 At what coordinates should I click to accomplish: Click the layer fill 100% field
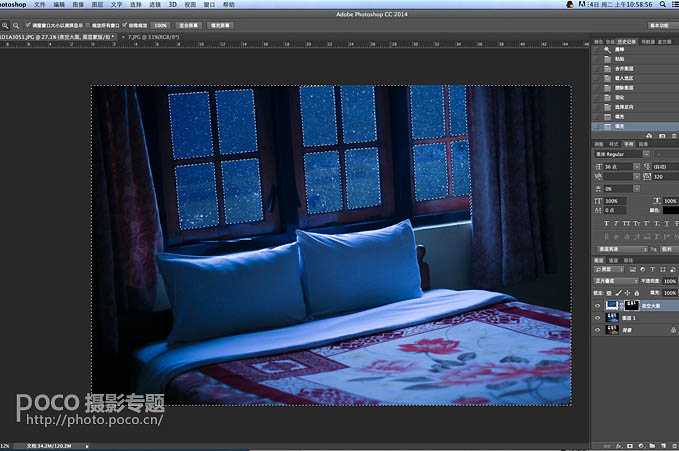pos(670,293)
